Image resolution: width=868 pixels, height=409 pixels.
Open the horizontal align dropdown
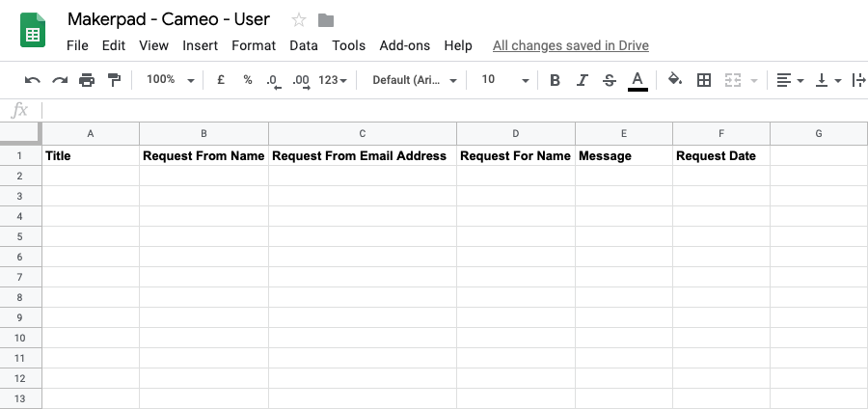click(790, 80)
